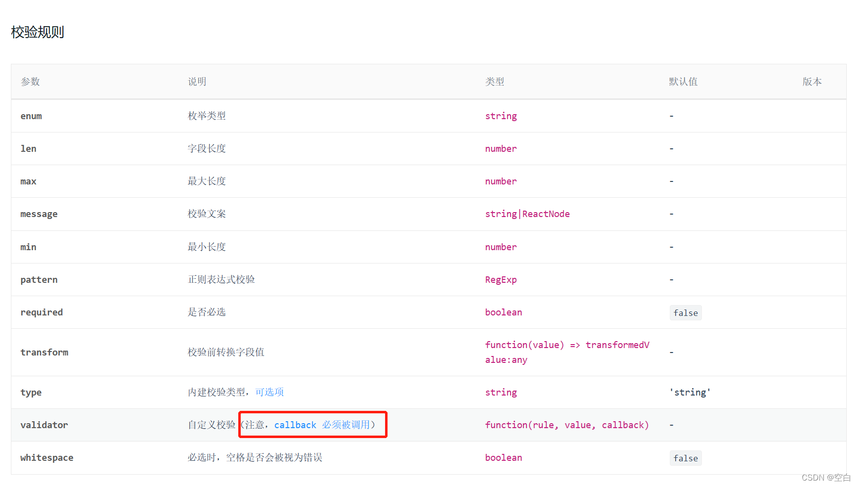The image size is (868, 486).
Task: Click the 校验前转换字段值 description
Action: (226, 352)
